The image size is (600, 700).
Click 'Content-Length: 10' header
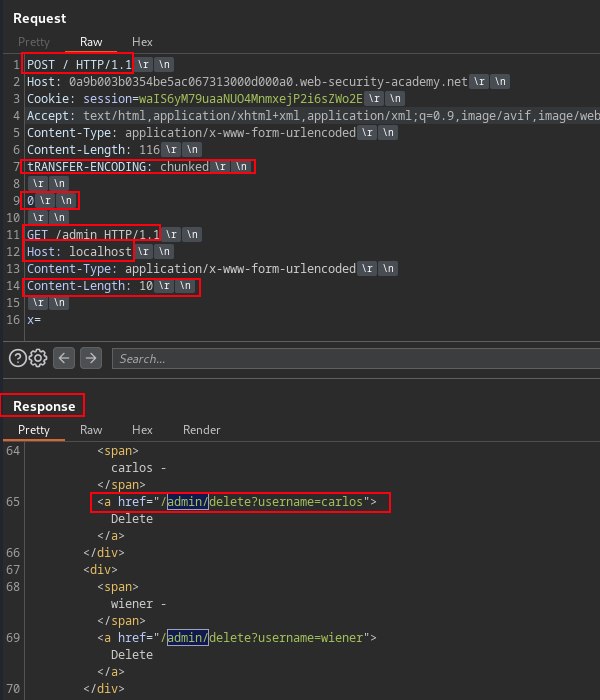point(90,285)
